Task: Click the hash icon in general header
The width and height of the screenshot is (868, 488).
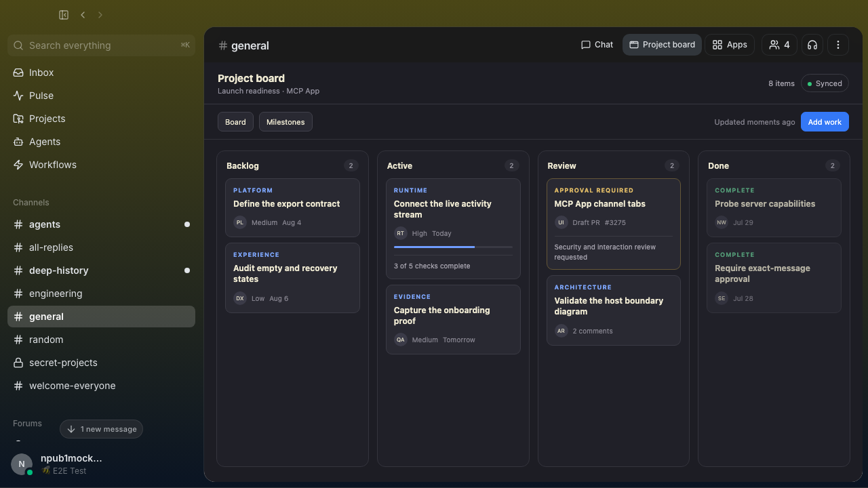Action: coord(223,45)
